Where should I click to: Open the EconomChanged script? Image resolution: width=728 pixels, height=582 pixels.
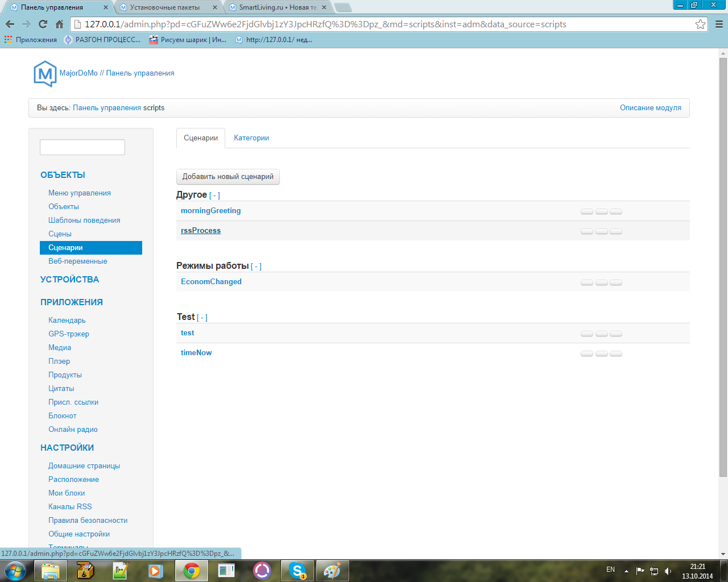[x=211, y=282]
